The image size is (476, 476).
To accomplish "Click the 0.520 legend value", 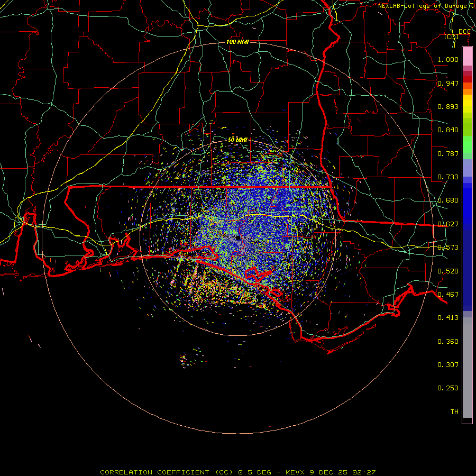I will tap(448, 271).
